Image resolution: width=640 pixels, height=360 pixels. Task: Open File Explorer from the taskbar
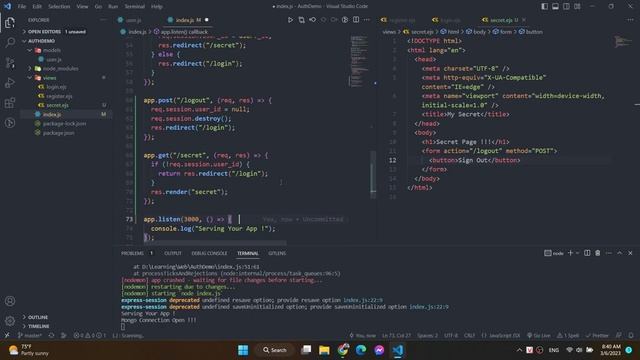[324, 350]
